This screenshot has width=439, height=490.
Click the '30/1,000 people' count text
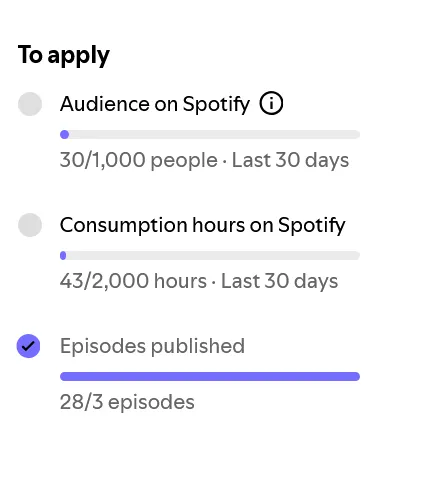click(x=139, y=160)
